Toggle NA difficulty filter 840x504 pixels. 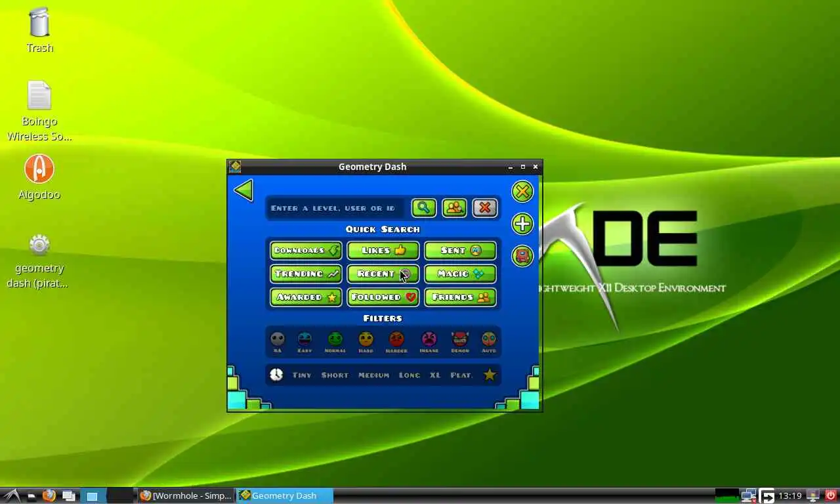[x=278, y=341]
